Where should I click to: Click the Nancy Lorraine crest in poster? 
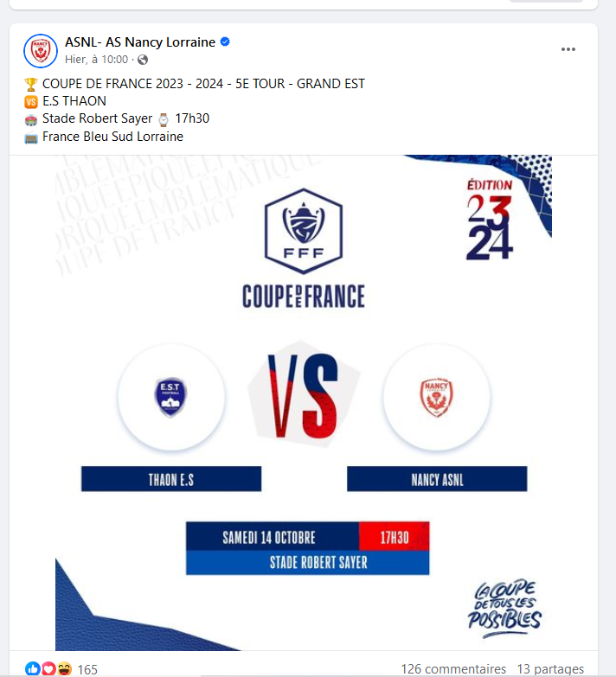[x=436, y=397]
